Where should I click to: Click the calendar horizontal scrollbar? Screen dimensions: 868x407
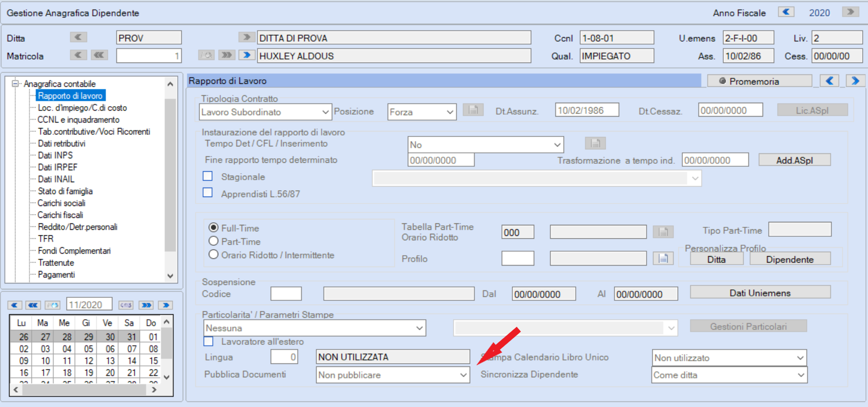coord(85,390)
